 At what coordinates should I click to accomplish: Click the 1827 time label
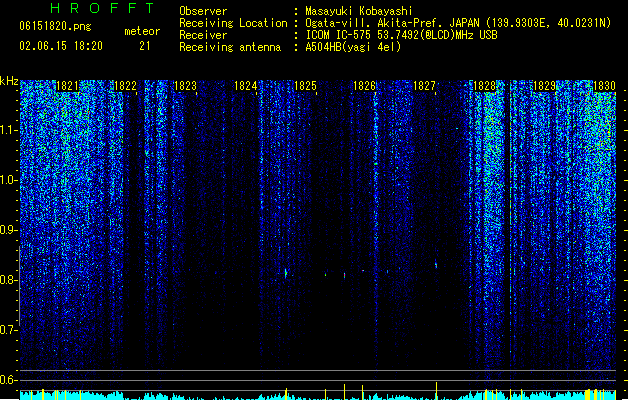tap(424, 86)
